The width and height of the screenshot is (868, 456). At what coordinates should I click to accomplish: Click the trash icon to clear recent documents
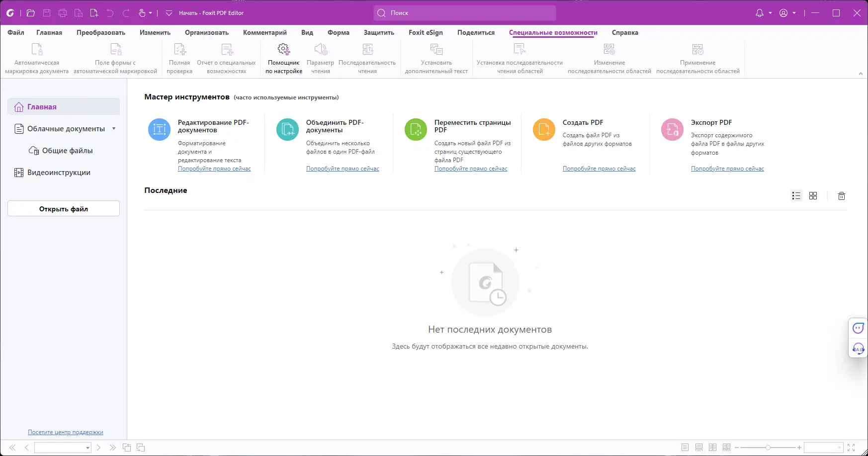pyautogui.click(x=842, y=196)
